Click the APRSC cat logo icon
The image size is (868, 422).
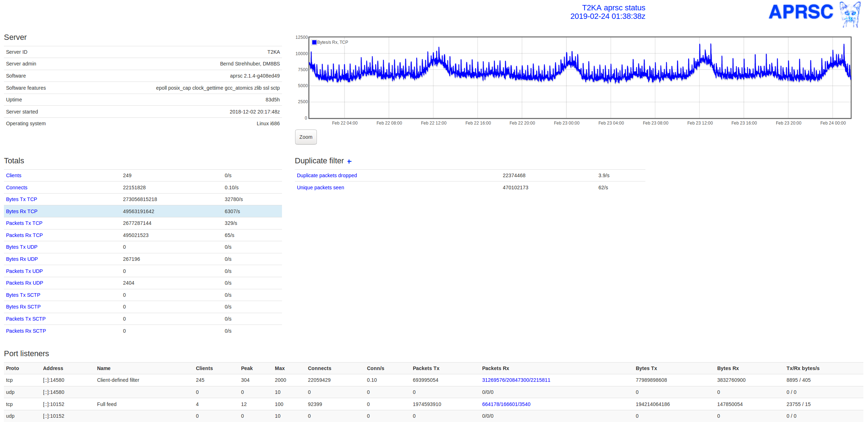point(850,14)
